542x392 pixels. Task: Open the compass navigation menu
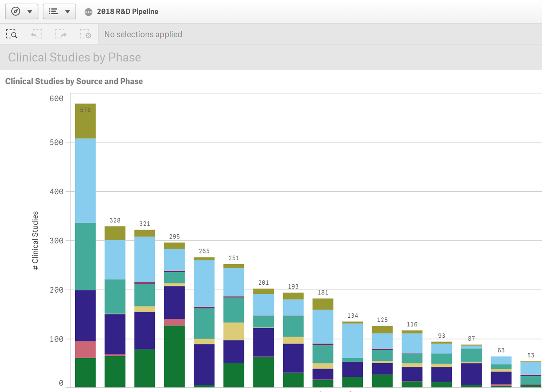22,11
